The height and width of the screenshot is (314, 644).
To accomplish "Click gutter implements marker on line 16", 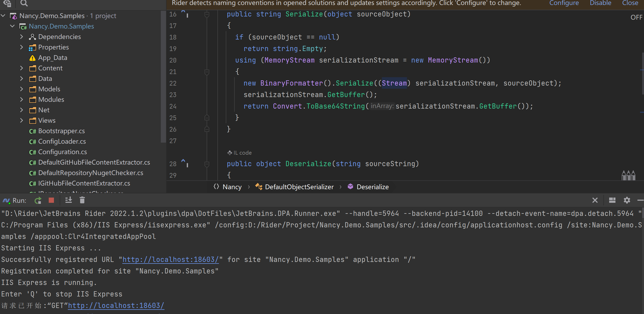I will (x=184, y=13).
